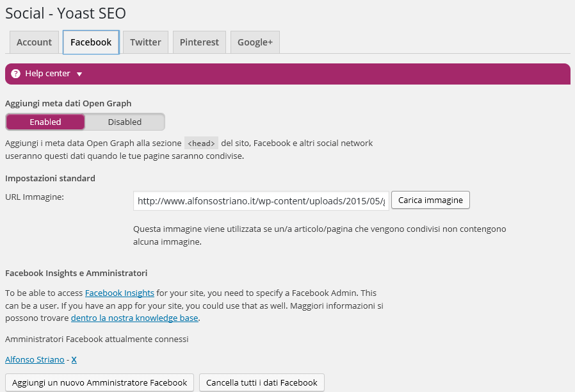Click Aggiungi un nuovo Amministratore Facebook
This screenshot has height=392, width=575.
tap(99, 382)
